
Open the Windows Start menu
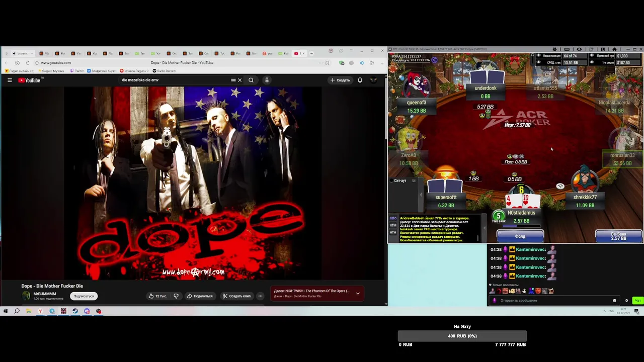(x=5, y=311)
